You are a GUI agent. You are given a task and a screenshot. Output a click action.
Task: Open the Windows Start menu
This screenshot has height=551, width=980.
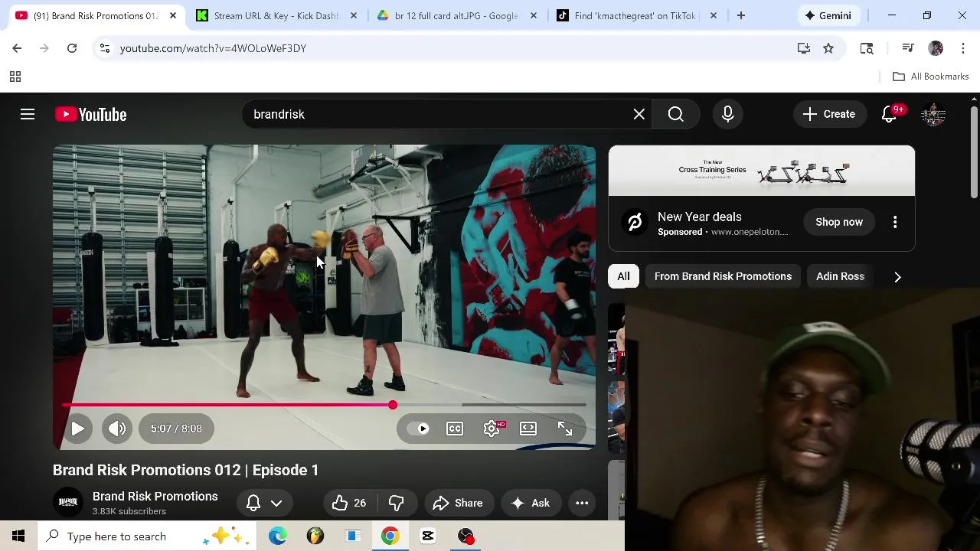point(18,536)
